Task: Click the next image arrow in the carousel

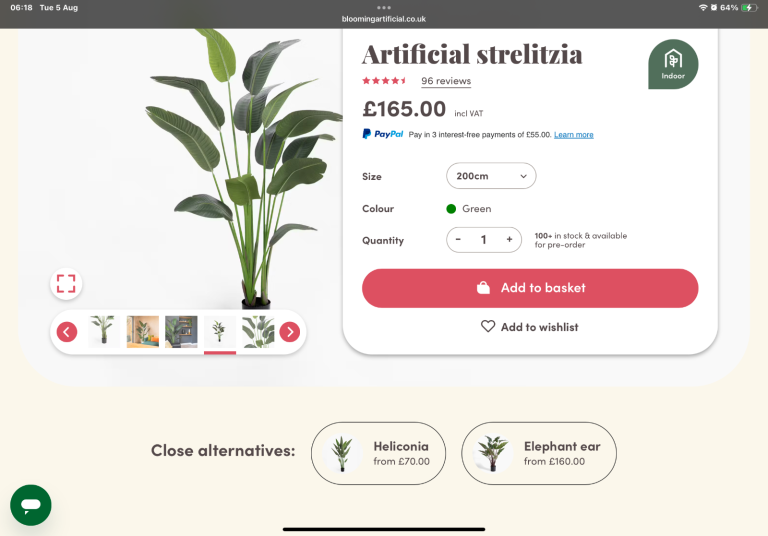Action: tap(289, 332)
